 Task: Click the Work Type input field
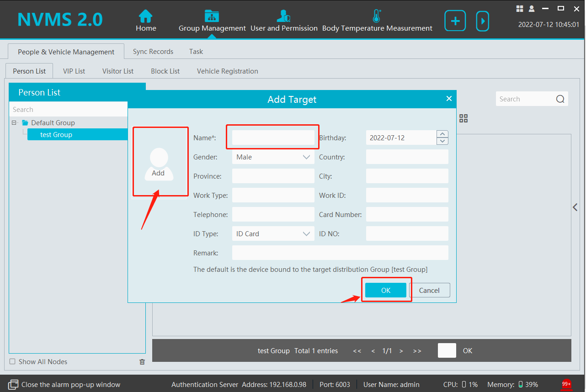click(x=273, y=195)
